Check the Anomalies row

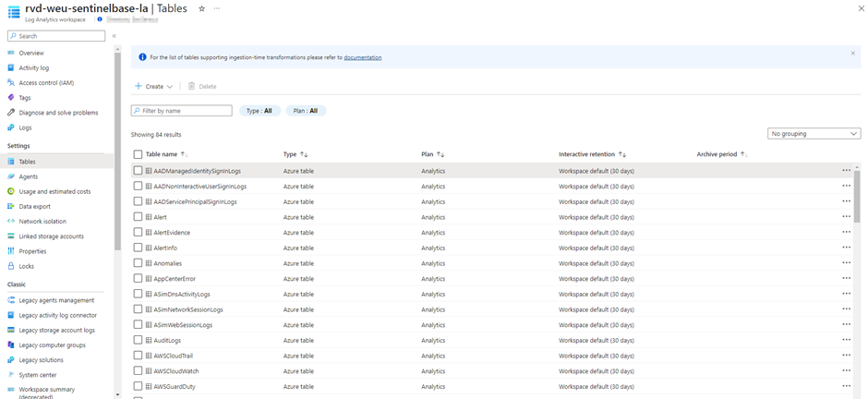[138, 263]
